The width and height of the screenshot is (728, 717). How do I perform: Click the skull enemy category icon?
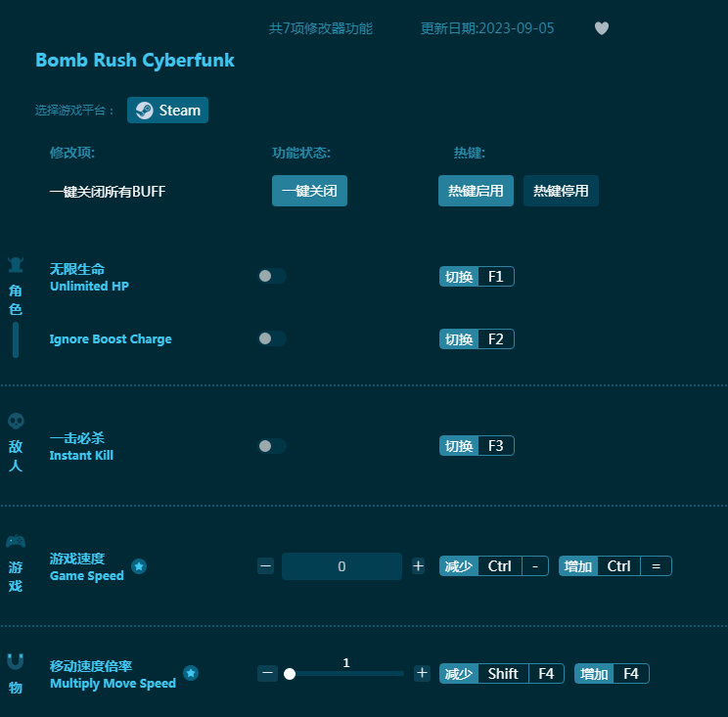[16, 421]
